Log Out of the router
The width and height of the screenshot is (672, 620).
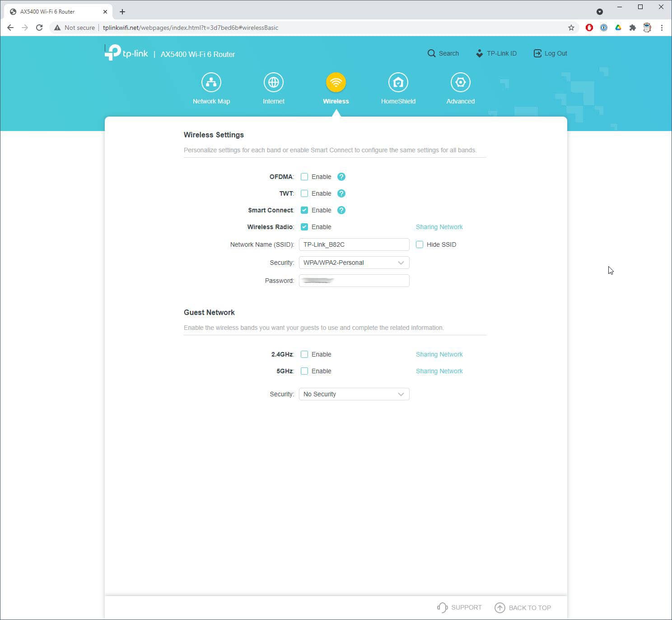pyautogui.click(x=550, y=53)
